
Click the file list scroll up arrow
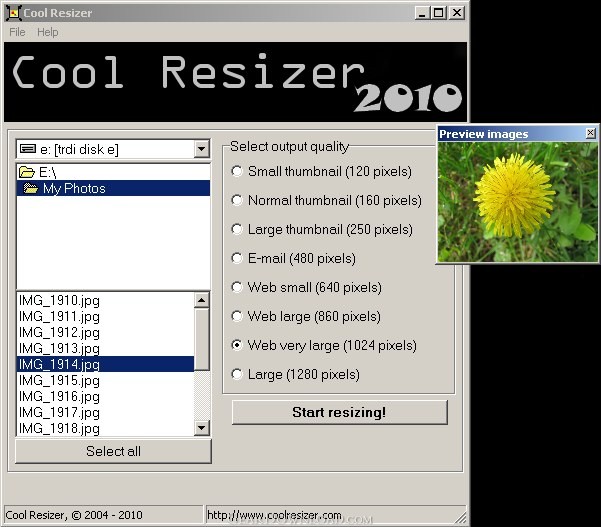tap(202, 300)
